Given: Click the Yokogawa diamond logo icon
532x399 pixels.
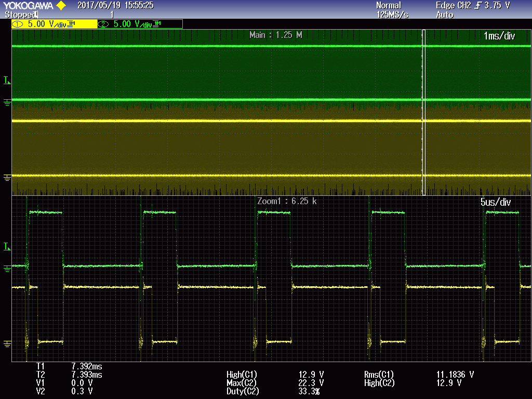Looking at the screenshot, I should pyautogui.click(x=61, y=6).
